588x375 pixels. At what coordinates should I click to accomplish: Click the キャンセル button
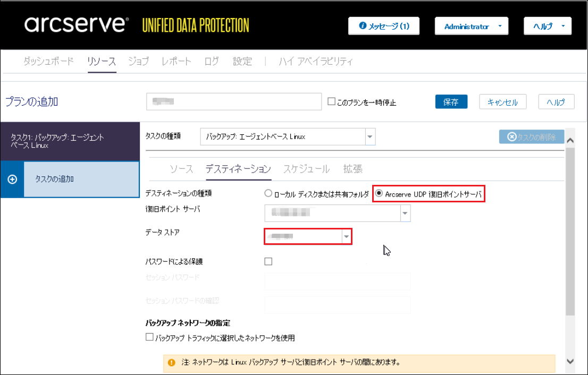point(503,102)
